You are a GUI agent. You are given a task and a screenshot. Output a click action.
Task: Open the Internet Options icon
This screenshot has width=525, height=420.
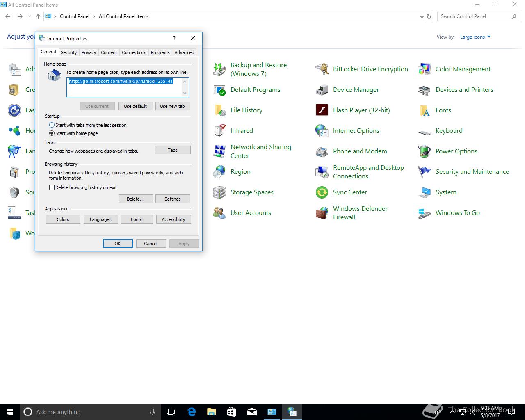(322, 131)
